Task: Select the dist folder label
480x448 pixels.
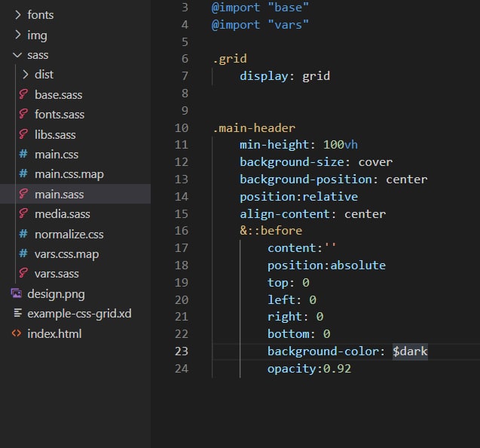Action: [x=44, y=75]
